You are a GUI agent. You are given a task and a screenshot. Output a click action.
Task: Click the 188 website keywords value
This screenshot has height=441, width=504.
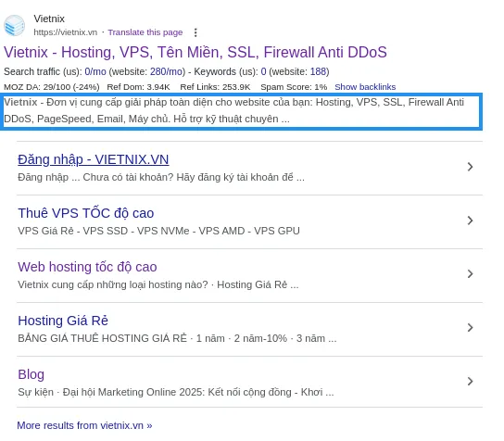[318, 71]
